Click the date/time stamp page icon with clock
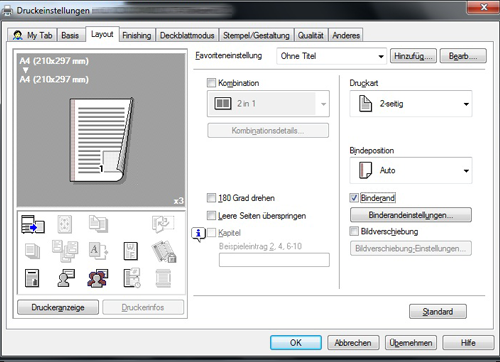 132,278
